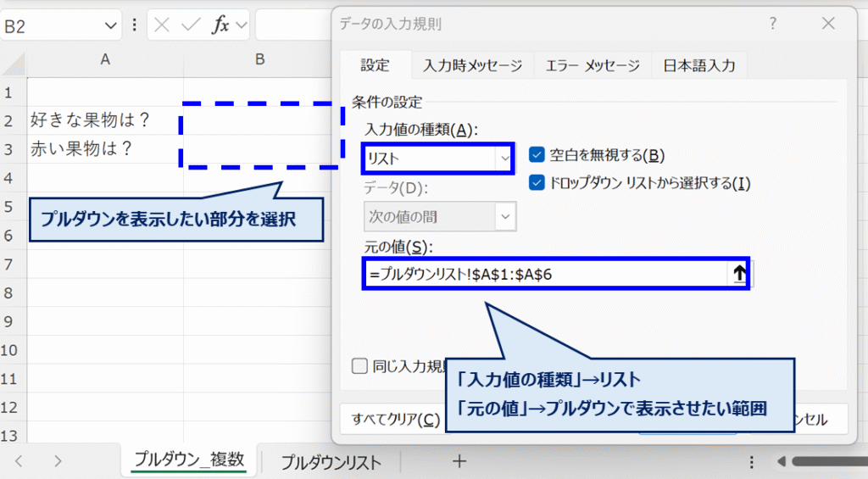The height and width of the screenshot is (479, 868).
Task: Enable the 同じ入力規則 checkbox
Action: pyautogui.click(x=359, y=366)
